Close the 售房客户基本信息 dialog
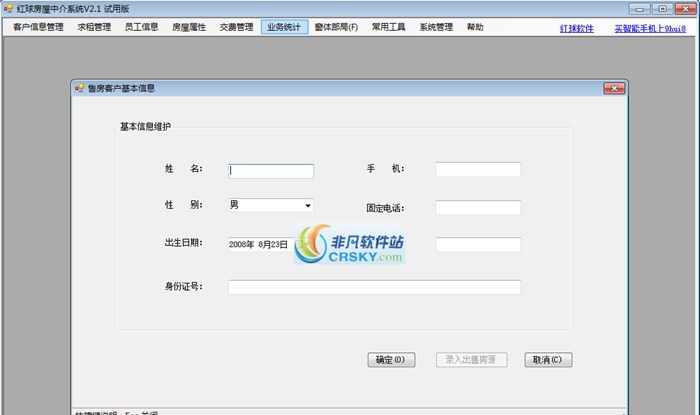The image size is (700, 415). (614, 88)
